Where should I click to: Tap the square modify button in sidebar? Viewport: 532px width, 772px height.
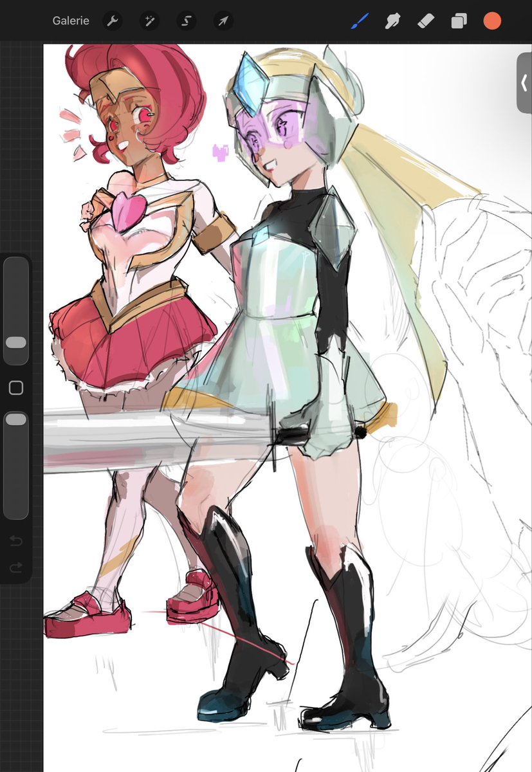tap(16, 387)
